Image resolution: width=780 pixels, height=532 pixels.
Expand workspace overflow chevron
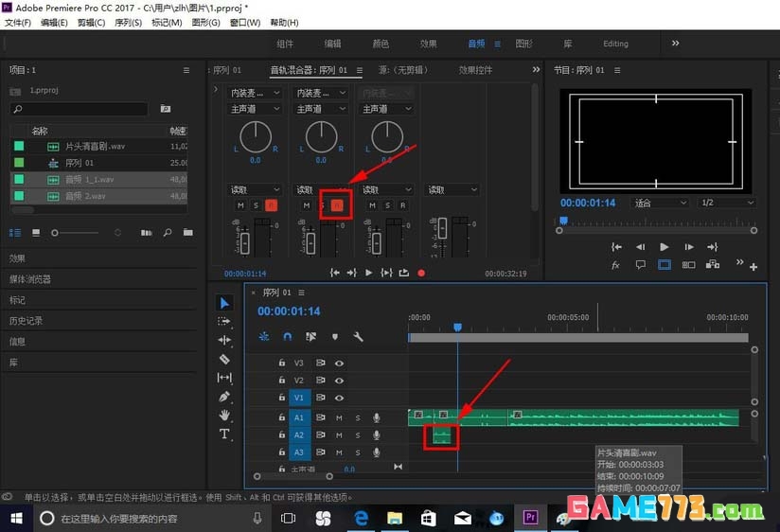tap(675, 44)
